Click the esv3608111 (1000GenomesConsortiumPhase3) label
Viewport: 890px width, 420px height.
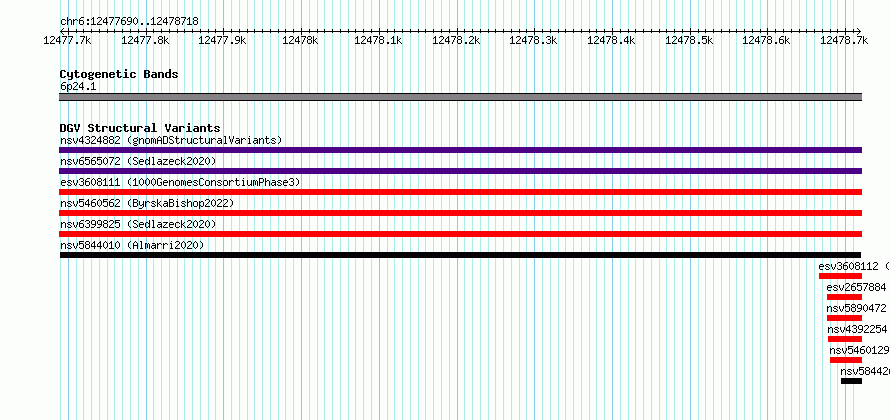[x=180, y=182]
